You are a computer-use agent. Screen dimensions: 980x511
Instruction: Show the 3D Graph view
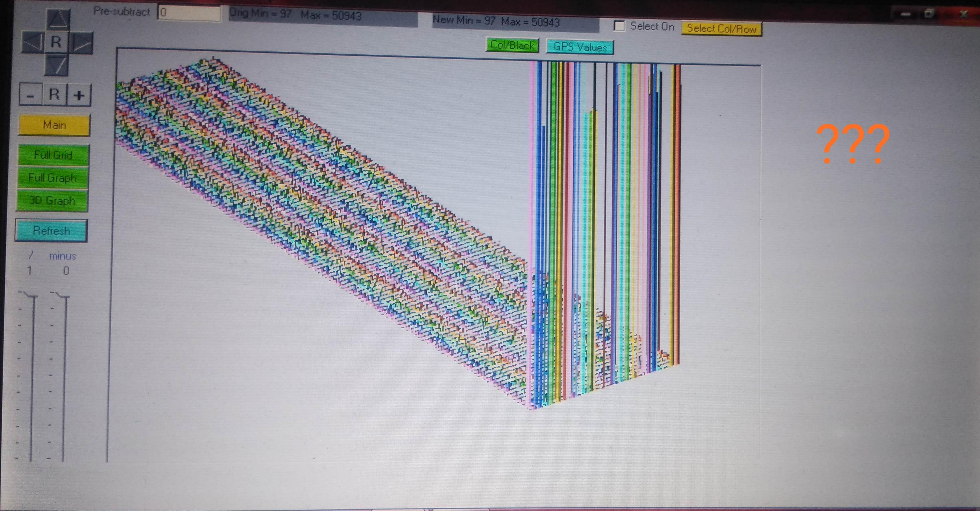coord(52,201)
